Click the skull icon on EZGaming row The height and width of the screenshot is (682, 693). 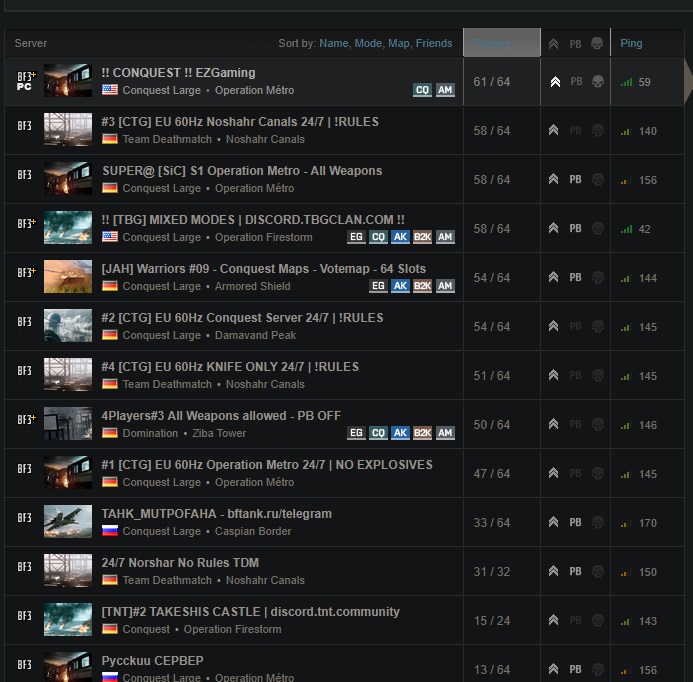[598, 81]
